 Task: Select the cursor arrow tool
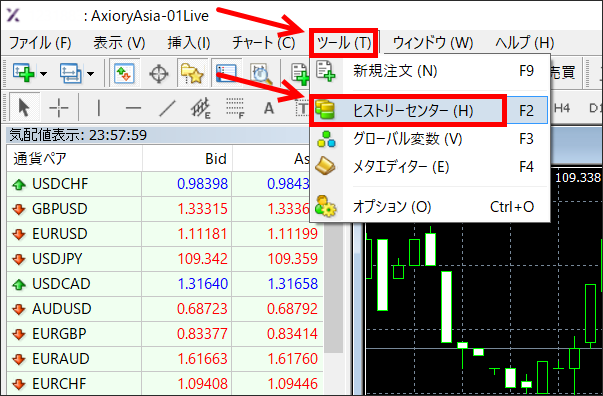24,107
